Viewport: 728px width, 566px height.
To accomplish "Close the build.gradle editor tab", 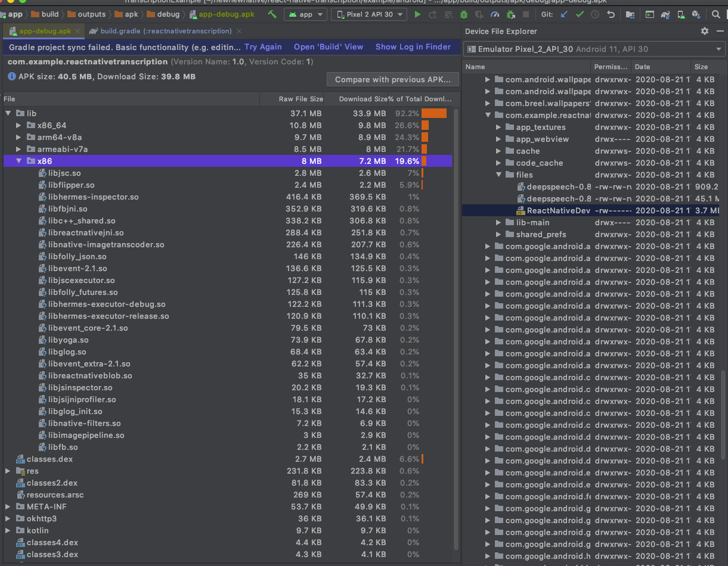I will (x=238, y=31).
